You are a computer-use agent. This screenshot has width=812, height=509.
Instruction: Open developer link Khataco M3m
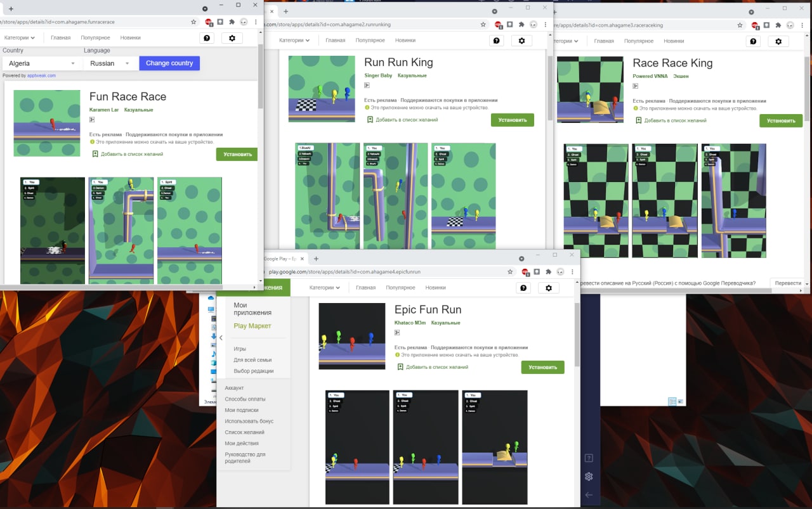410,323
